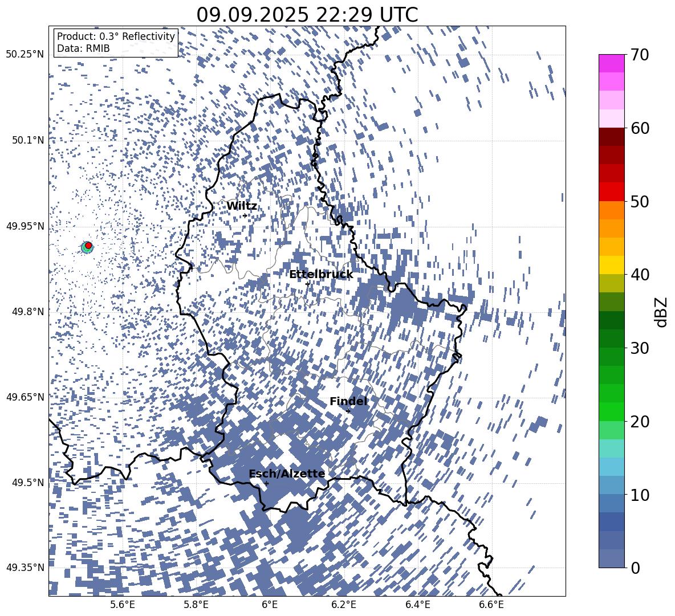Viewport: 675px width, 616px height.
Task: Click the Product: 0.3° Reflectivity text
Action: pos(116,36)
